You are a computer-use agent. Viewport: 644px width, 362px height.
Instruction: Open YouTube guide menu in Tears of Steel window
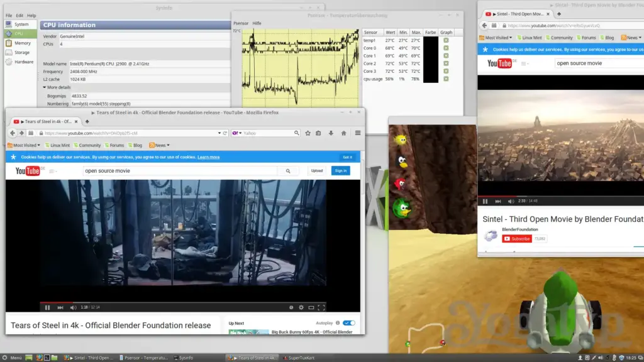pyautogui.click(x=53, y=171)
